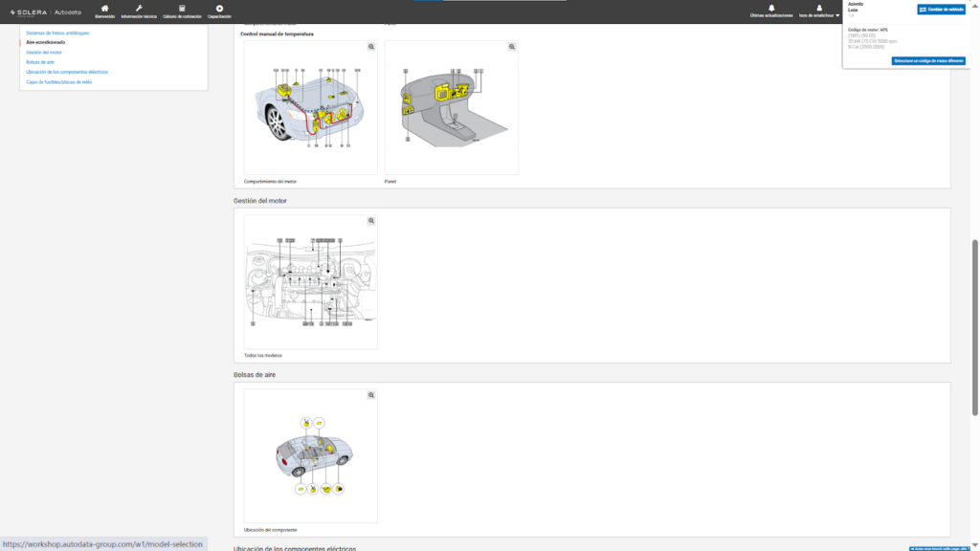Open the Capacitación play icon
The width and height of the screenshot is (980, 551).
tap(219, 9)
